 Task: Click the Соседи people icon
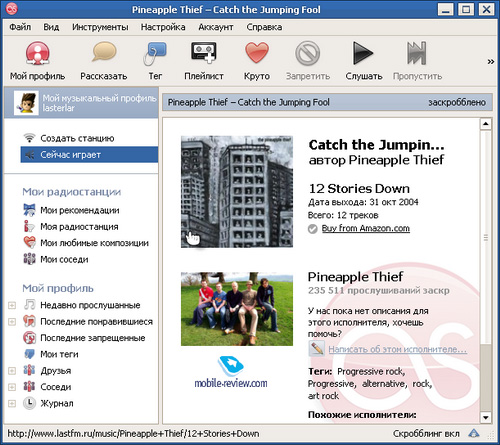(x=29, y=386)
